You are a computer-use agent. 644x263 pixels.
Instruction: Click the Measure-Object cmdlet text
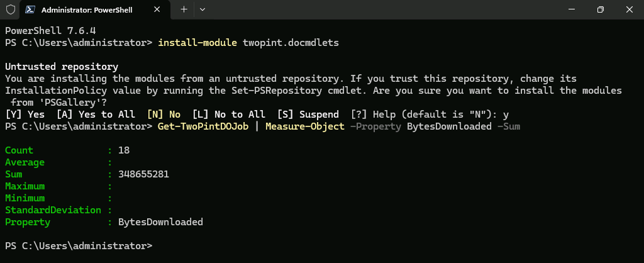pyautogui.click(x=305, y=126)
